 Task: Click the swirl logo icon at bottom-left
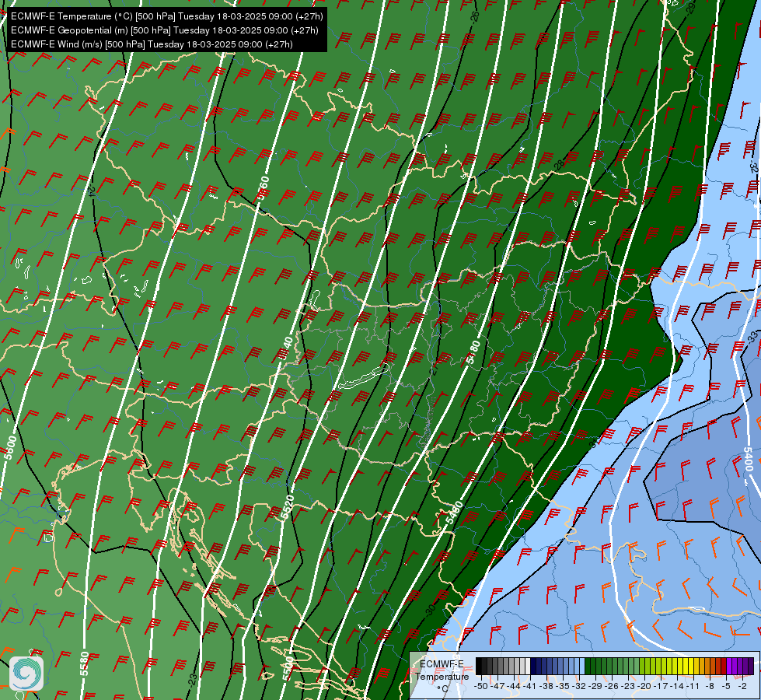26,674
